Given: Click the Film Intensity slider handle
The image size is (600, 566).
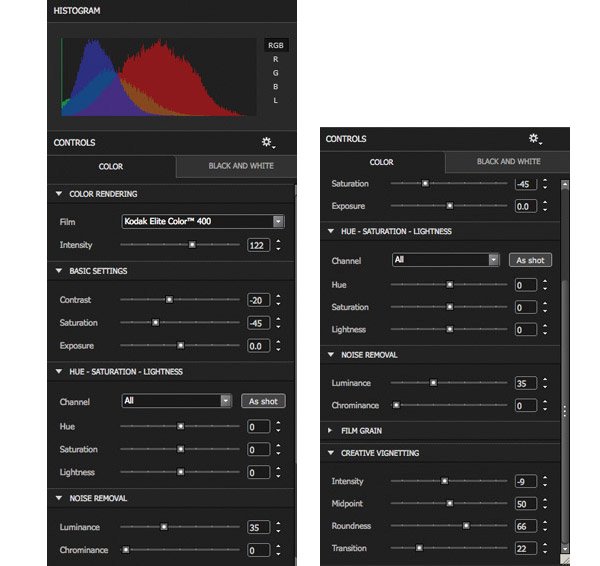Looking at the screenshot, I should pyautogui.click(x=192, y=245).
